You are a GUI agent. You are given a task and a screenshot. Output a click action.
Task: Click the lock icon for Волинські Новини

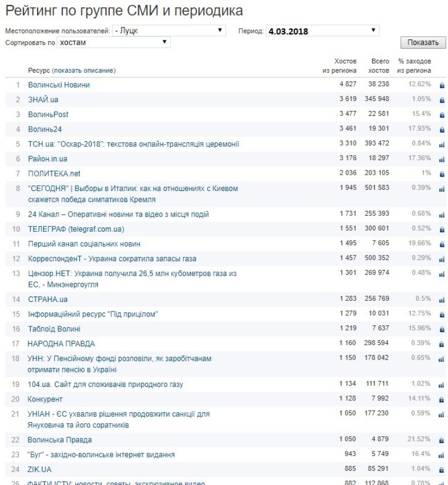442,86
